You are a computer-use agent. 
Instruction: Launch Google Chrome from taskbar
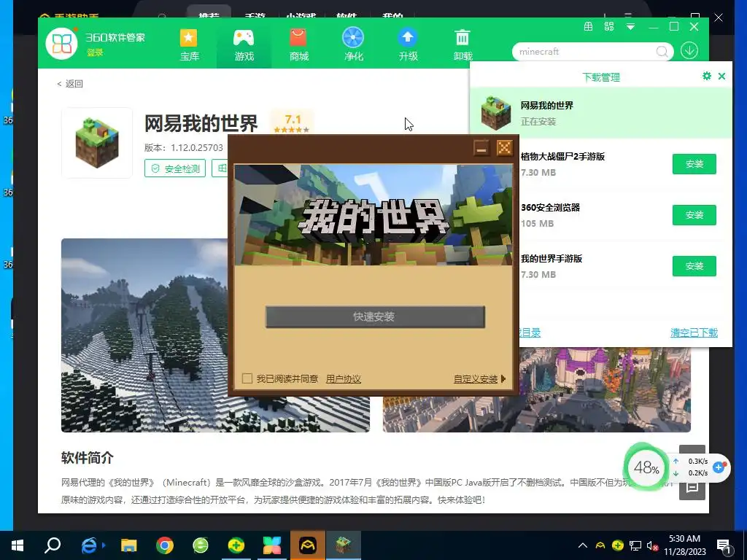[164, 545]
